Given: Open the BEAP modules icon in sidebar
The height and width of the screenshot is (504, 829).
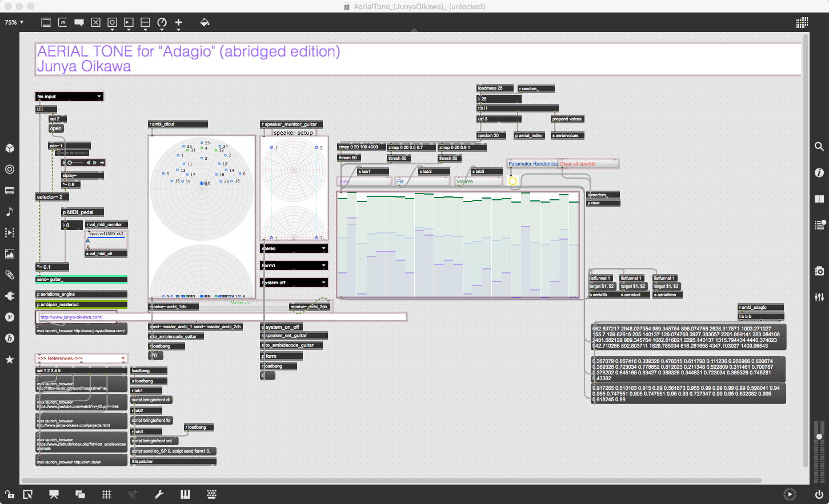Looking at the screenshot, I should point(10,338).
